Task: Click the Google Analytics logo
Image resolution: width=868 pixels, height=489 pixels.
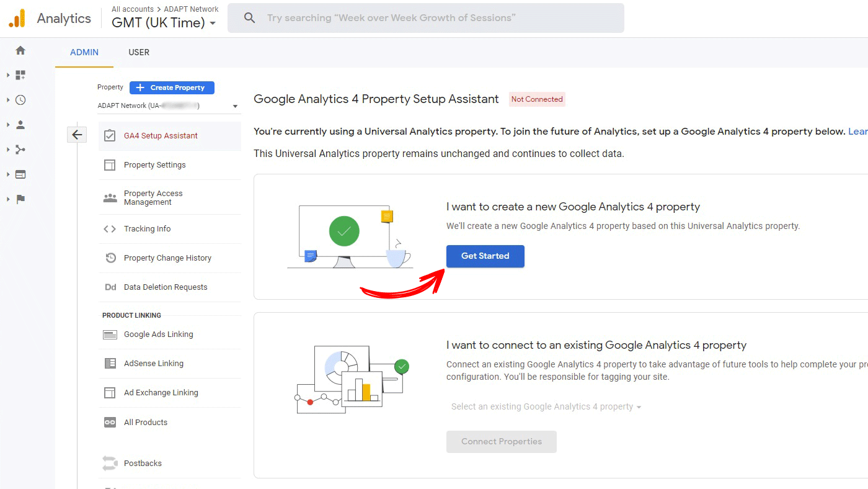Action: [17, 19]
